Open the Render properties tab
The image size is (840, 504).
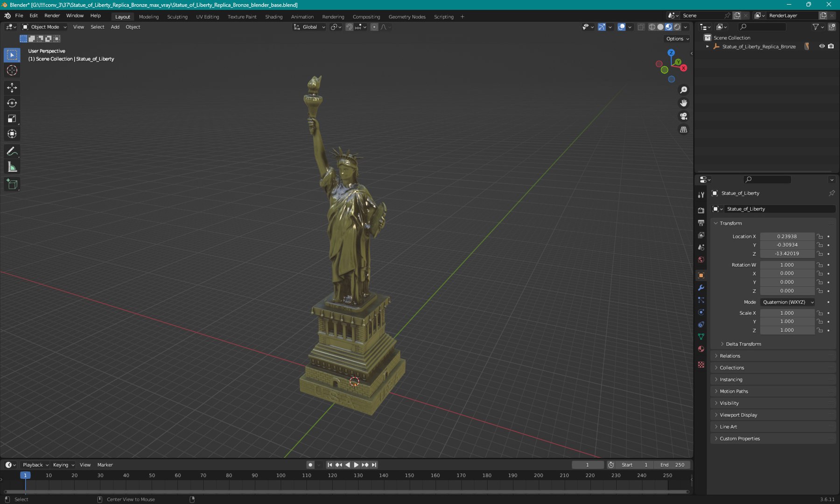point(701,210)
